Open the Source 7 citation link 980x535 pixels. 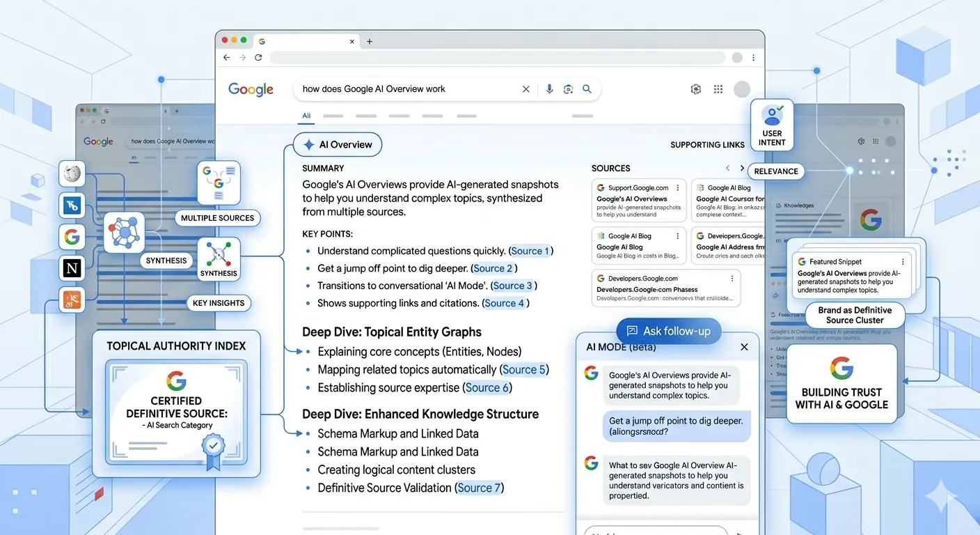(x=479, y=488)
